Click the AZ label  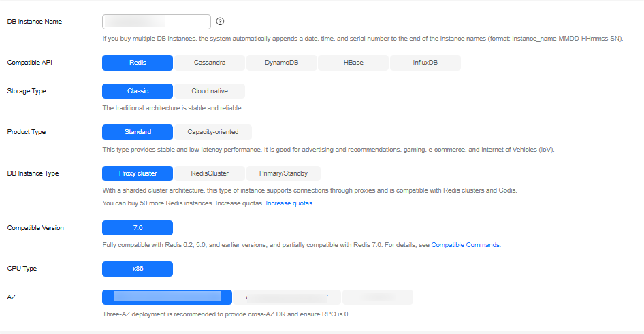[12, 297]
